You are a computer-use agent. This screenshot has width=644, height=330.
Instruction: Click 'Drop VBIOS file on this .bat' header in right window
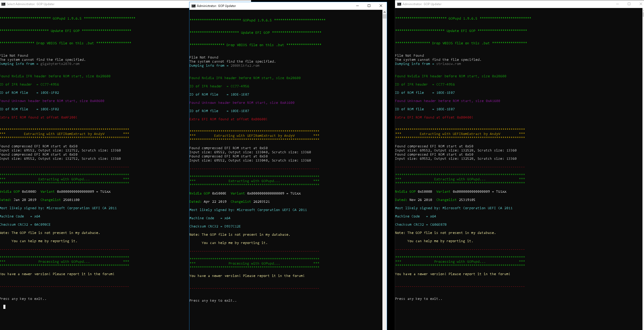[x=461, y=43]
